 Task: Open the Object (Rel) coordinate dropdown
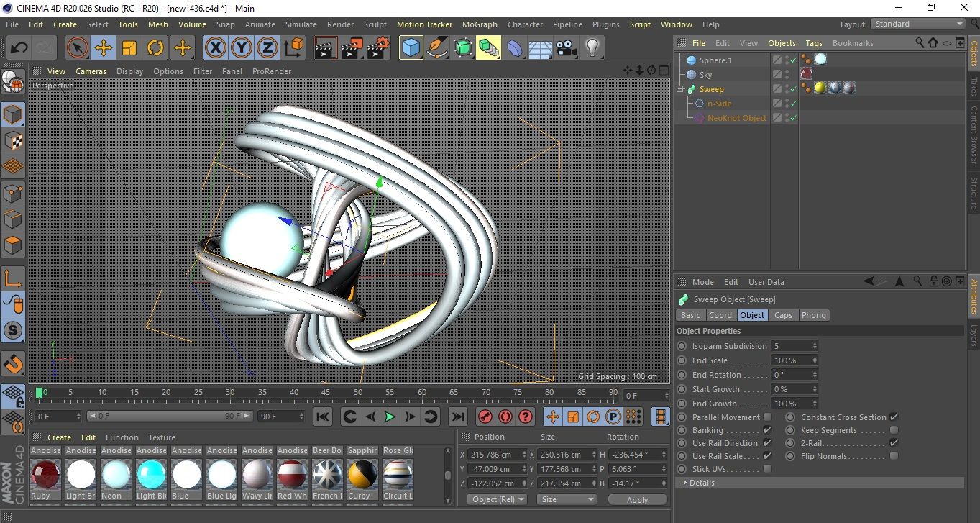(x=497, y=499)
